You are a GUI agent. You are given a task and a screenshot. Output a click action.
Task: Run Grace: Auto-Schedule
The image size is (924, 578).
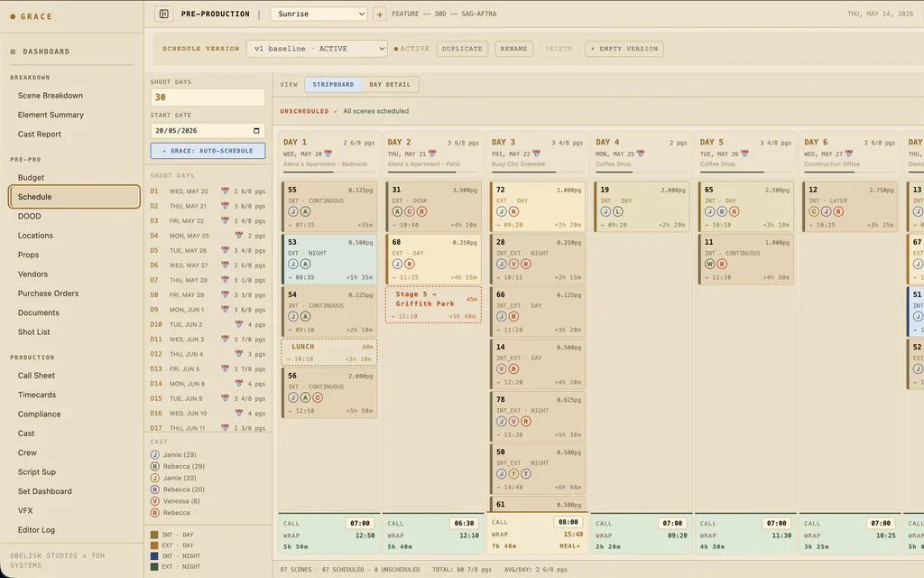(x=208, y=151)
